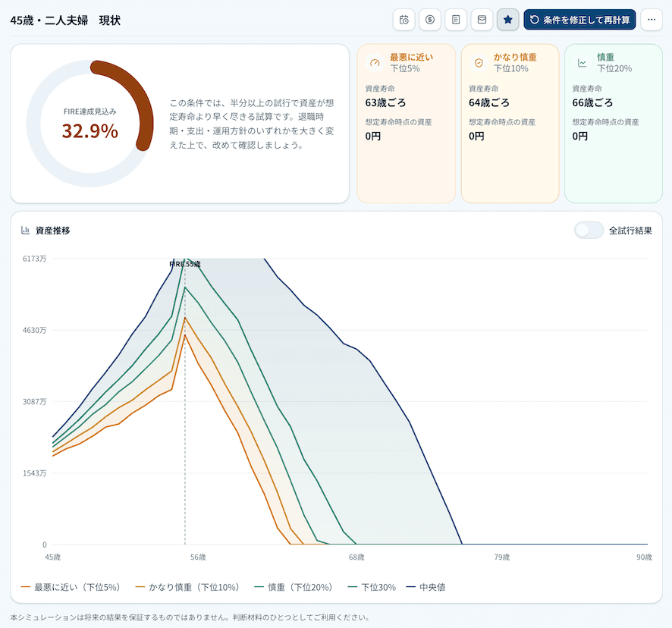Click the 資産推移 section heading
Screen dimensions: 672x628
53,231
